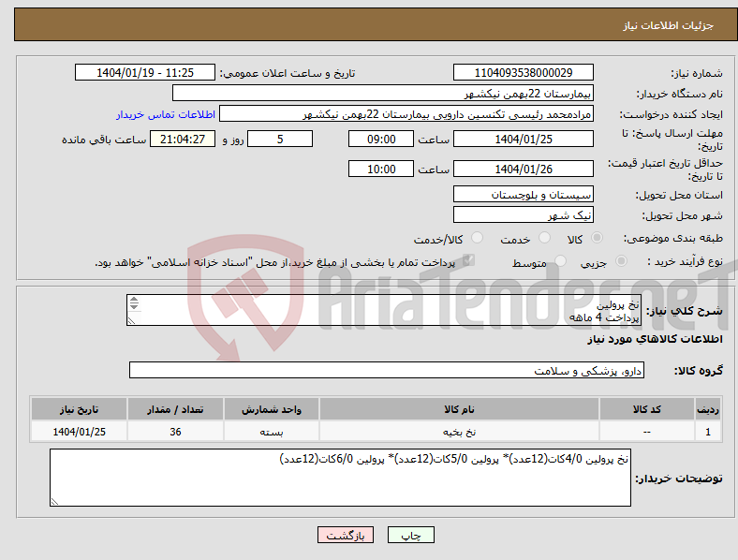Click the نخ بخیه cell in table

pyautogui.click(x=459, y=432)
